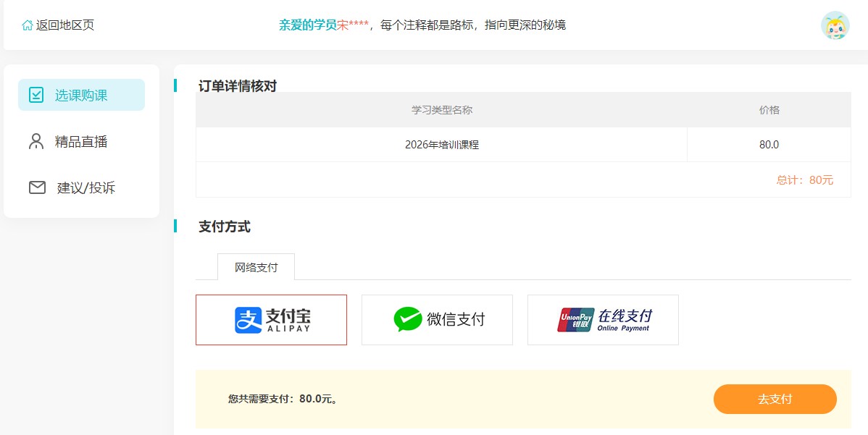Click the home icon beside 返回地区页

pos(27,25)
